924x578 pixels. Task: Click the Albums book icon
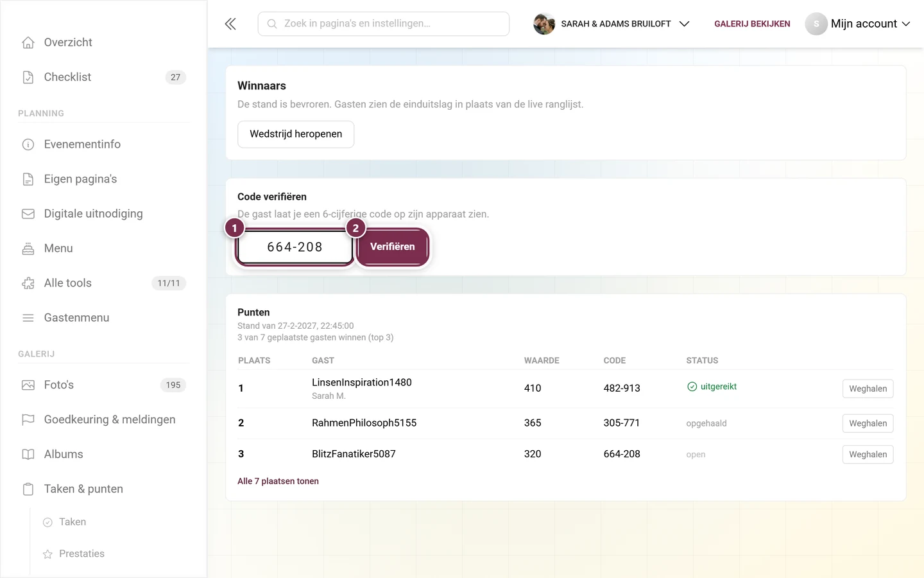tap(28, 455)
